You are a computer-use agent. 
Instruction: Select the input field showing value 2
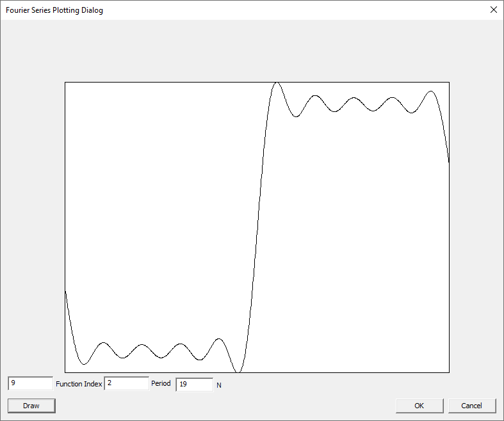point(126,383)
